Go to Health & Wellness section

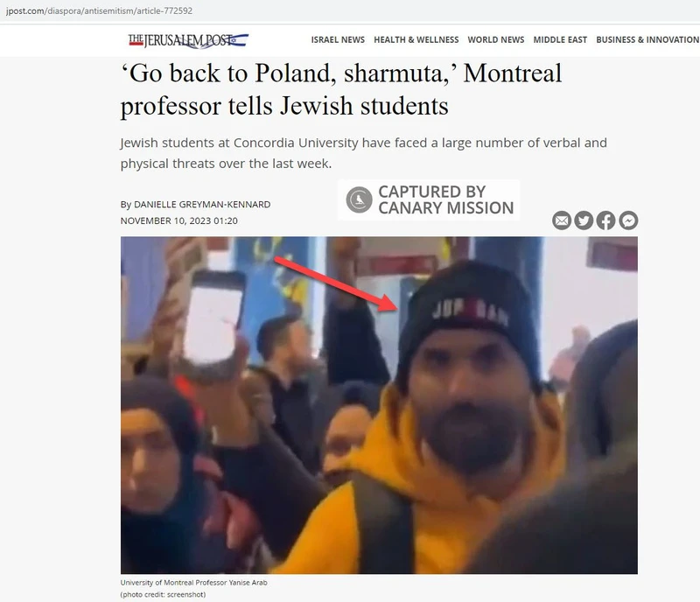pyautogui.click(x=416, y=39)
